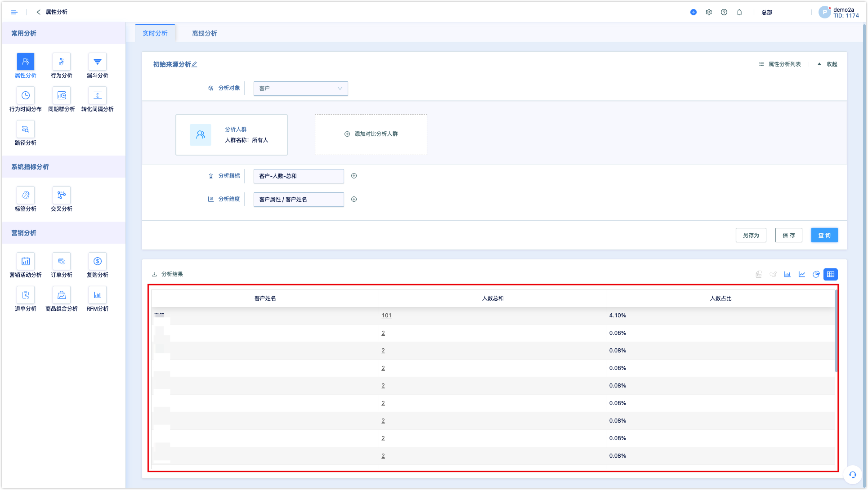Click the 另存为 button
The image size is (868, 490).
(x=751, y=235)
